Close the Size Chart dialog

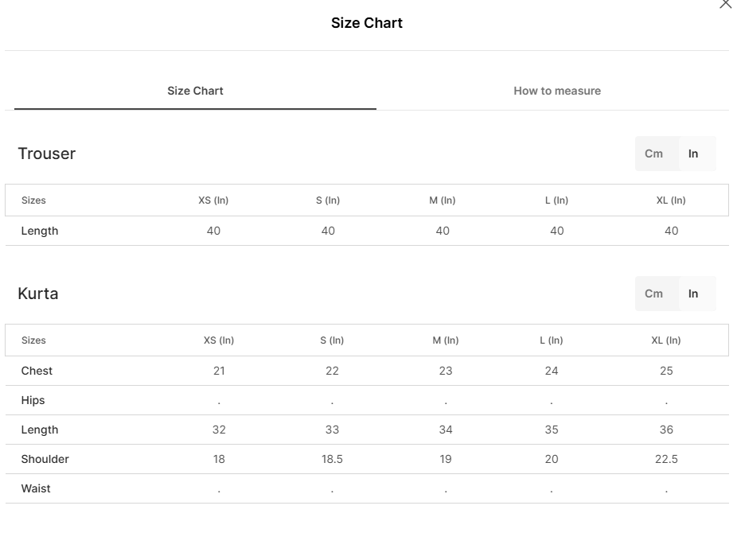[725, 4]
